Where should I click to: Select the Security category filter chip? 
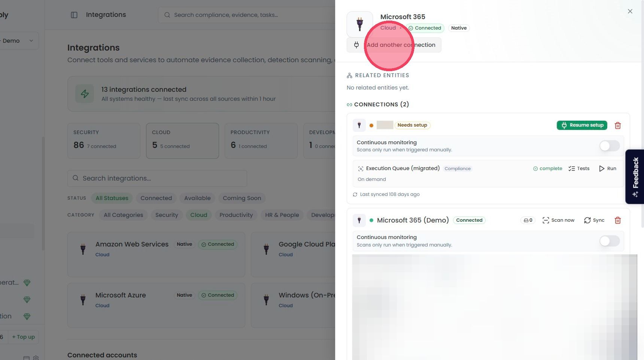click(x=167, y=215)
